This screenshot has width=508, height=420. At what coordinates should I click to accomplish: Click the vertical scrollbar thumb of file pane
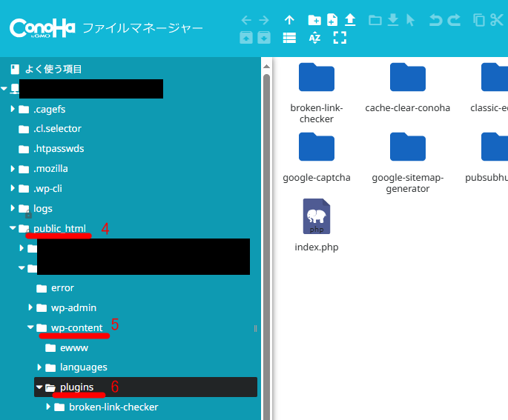tap(267, 246)
